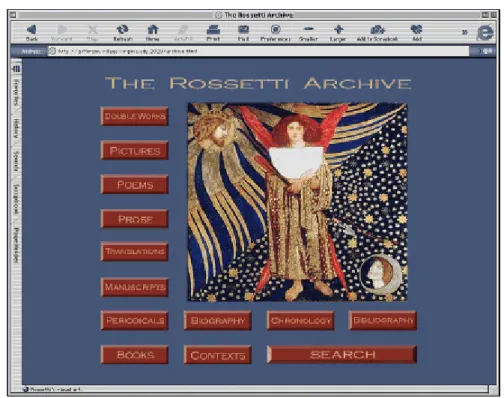Screen dimensions: 504x398
Task: Open the Prose section
Action: click(x=135, y=219)
